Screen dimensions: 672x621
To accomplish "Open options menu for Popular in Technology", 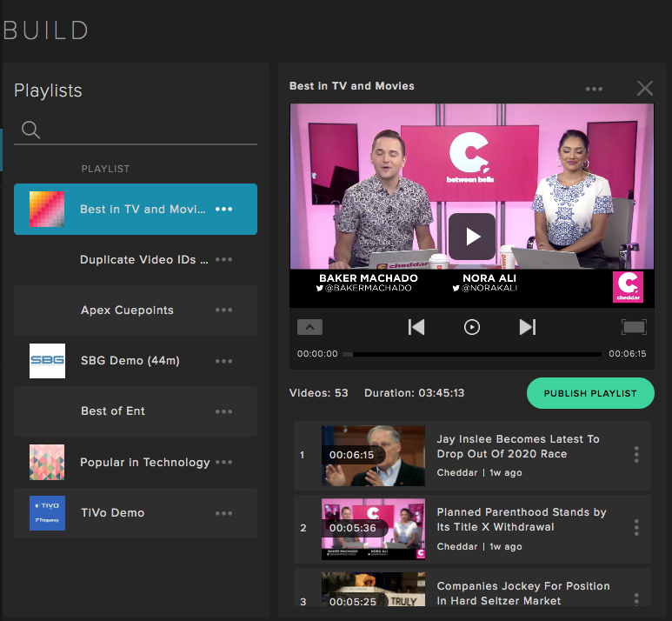I will (223, 462).
